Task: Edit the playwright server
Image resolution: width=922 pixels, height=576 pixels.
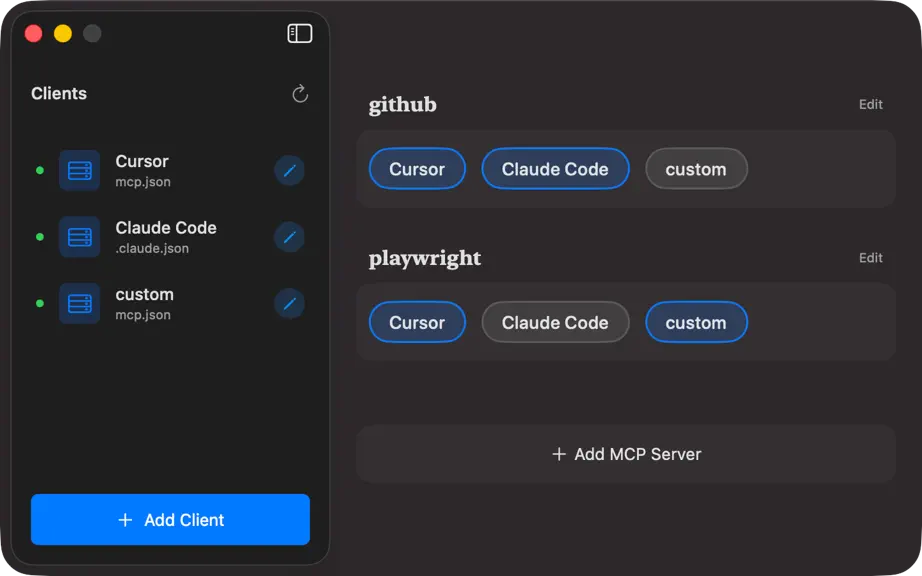Action: click(870, 257)
